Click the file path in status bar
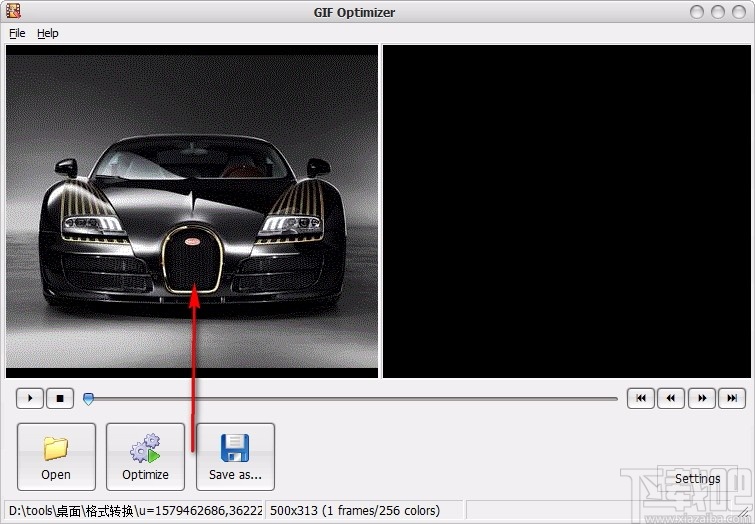755x524 pixels. [x=135, y=511]
